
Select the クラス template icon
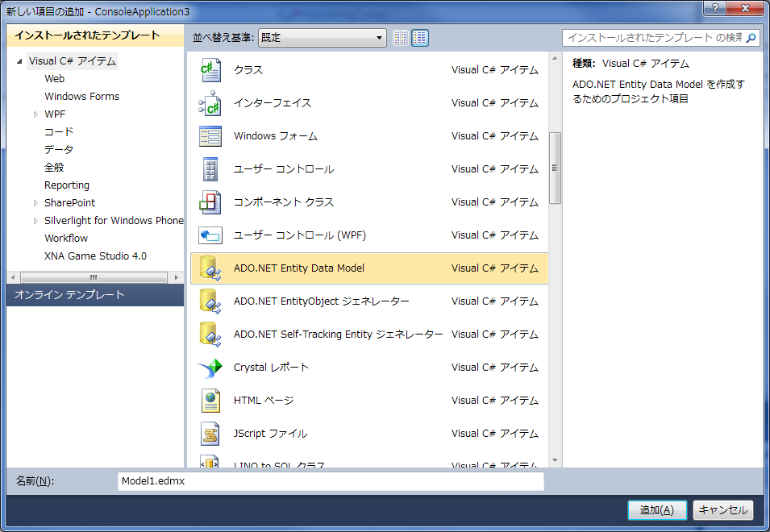210,70
